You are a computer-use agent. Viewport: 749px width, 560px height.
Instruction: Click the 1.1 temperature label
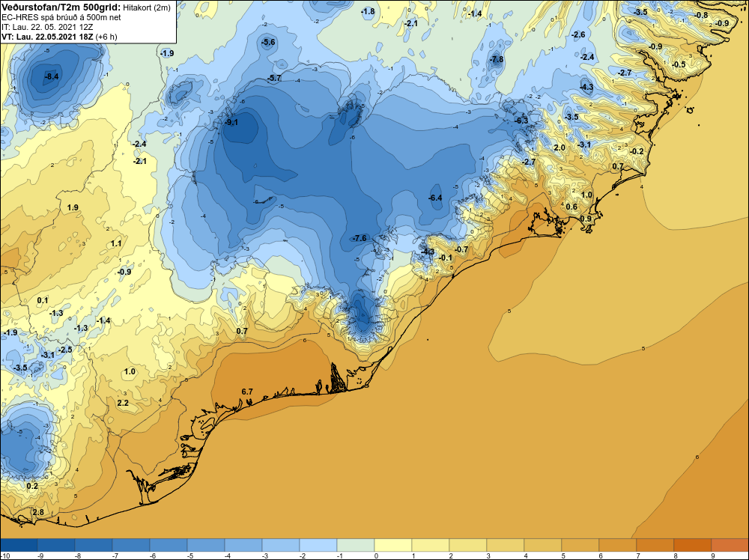point(115,243)
